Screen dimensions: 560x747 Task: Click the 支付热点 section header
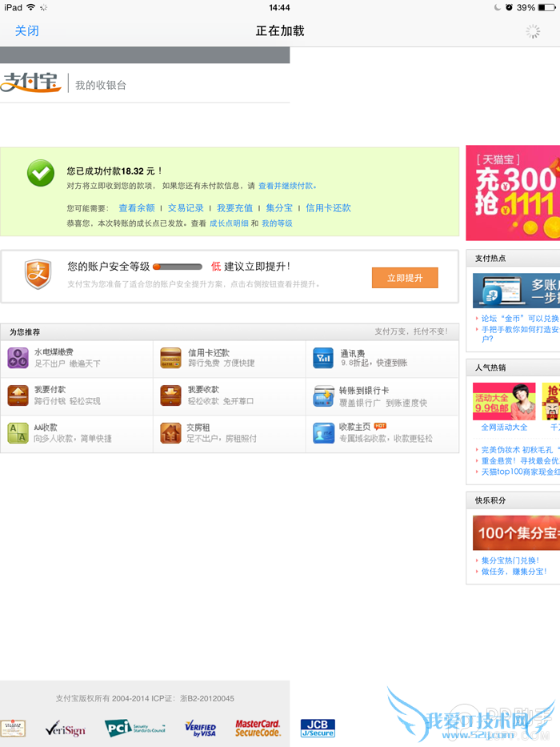click(490, 259)
